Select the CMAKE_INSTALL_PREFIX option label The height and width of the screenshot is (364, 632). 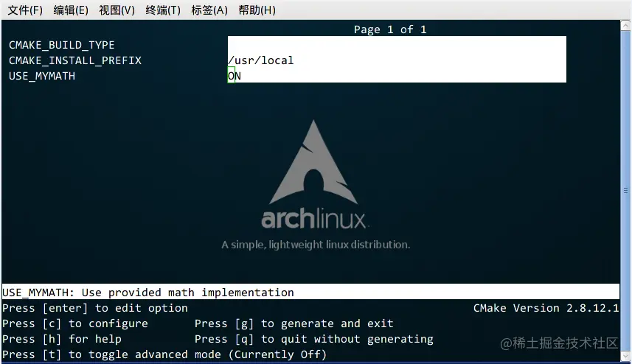click(x=75, y=60)
